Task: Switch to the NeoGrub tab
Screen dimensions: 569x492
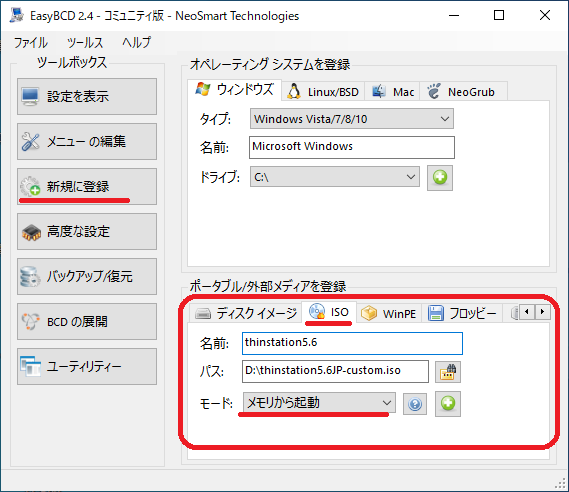Action: point(462,91)
